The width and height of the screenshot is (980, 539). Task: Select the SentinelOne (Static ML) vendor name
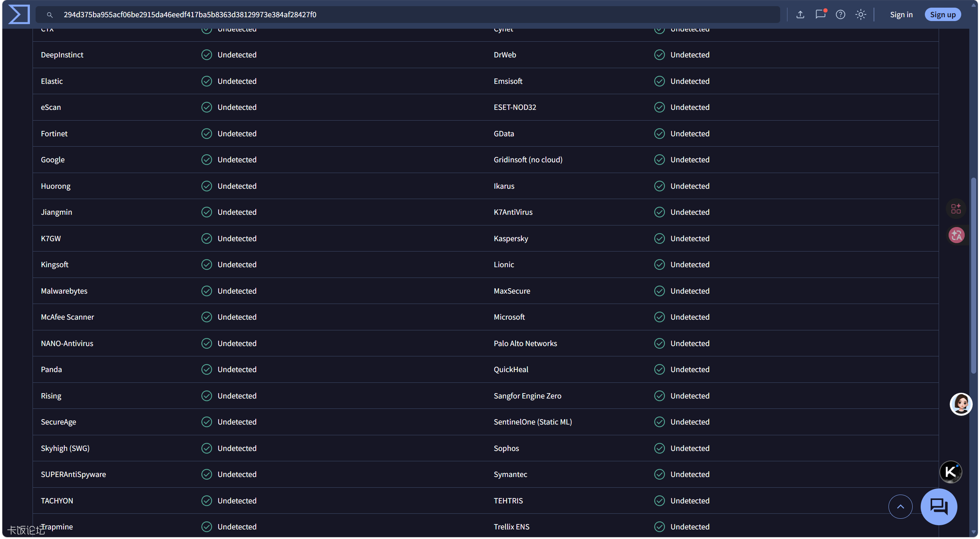click(x=532, y=422)
